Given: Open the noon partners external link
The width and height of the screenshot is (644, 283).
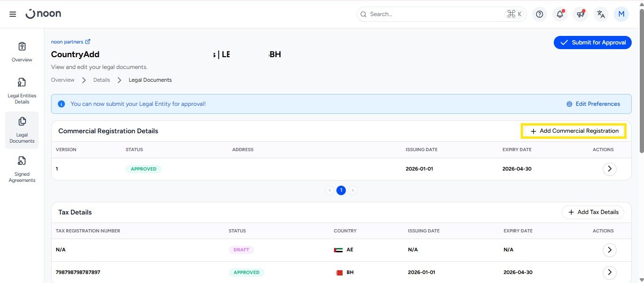Looking at the screenshot, I should coord(70,42).
